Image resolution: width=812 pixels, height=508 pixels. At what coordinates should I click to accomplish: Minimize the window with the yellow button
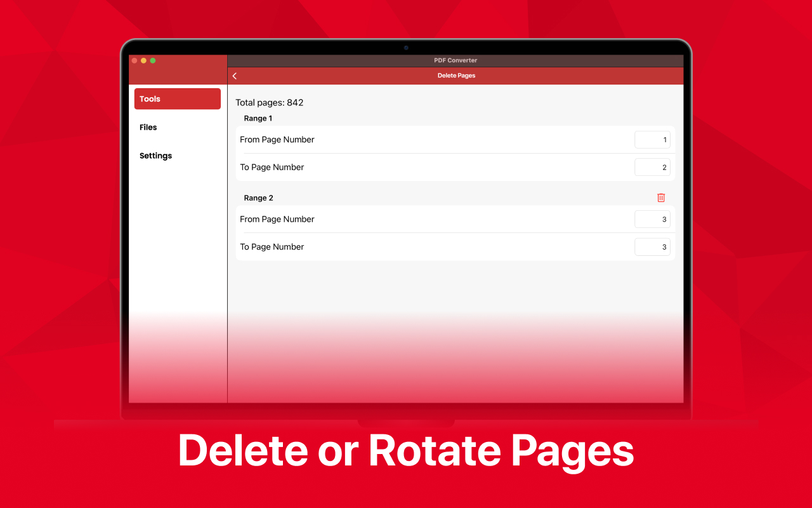pos(143,60)
